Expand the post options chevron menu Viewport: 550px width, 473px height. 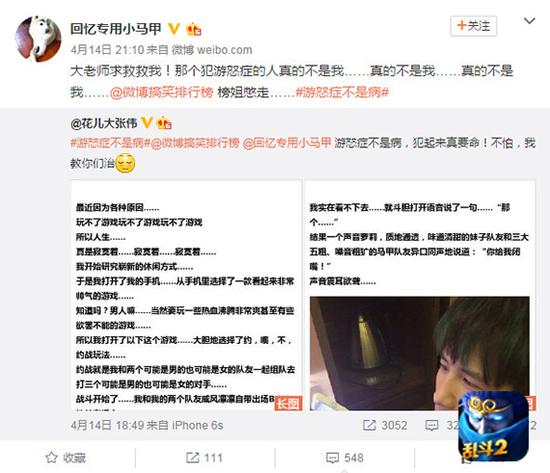pos(529,21)
